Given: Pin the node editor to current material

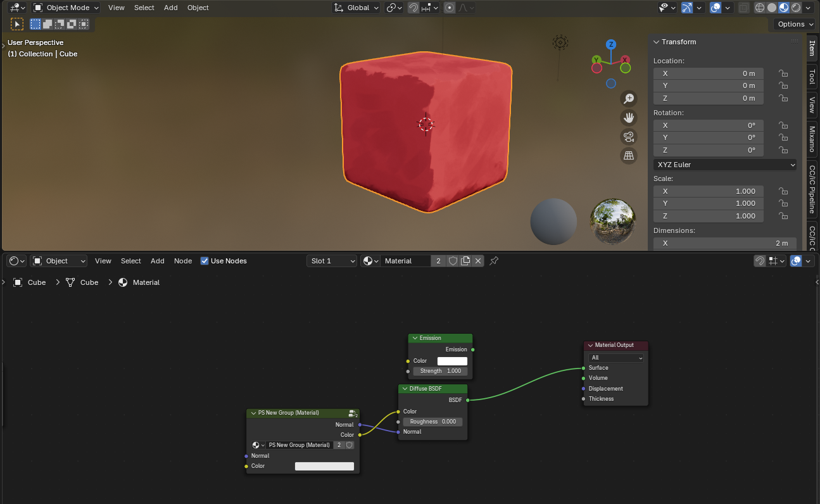Looking at the screenshot, I should (494, 261).
